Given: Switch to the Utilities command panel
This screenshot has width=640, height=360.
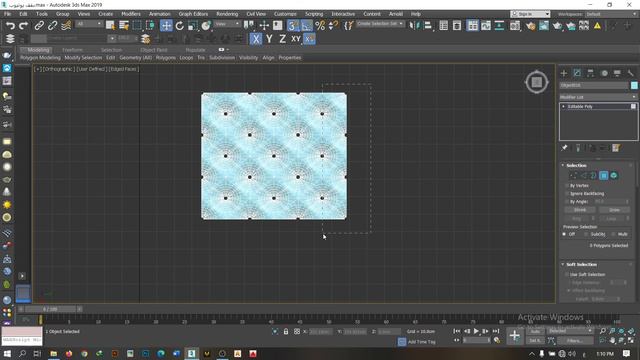Looking at the screenshot, I should pos(631,73).
